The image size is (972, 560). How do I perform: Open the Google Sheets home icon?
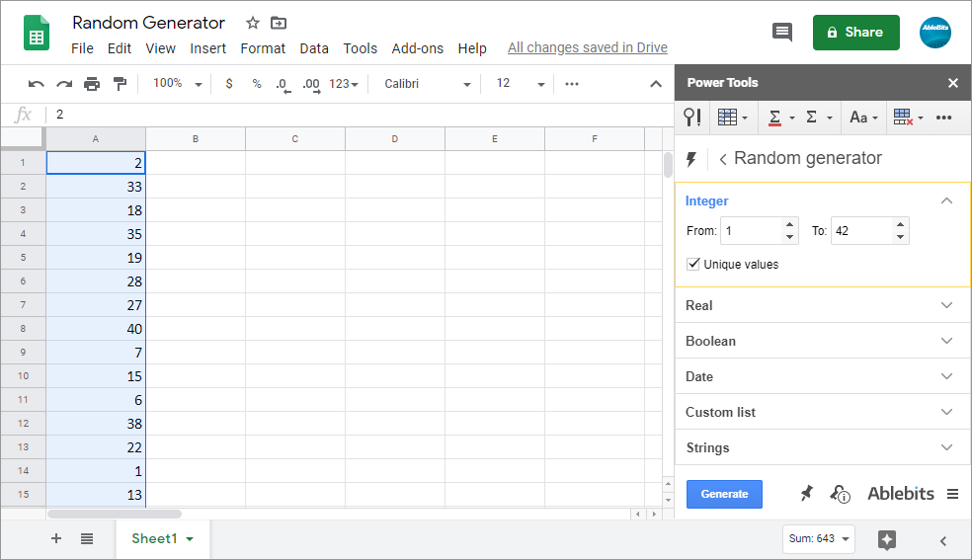pos(37,33)
